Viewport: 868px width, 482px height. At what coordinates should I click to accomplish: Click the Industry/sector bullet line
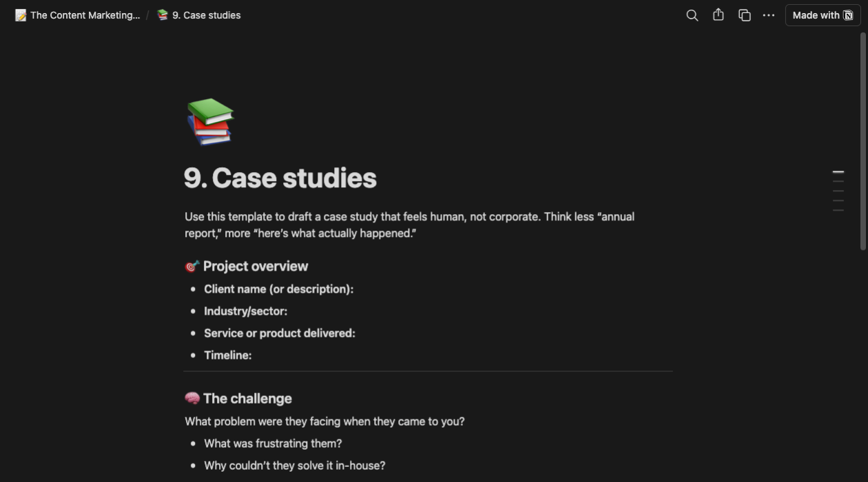tap(245, 311)
